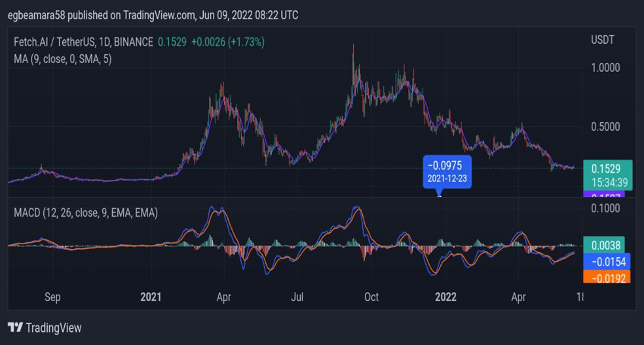Click the purple MA value label on price axis
This screenshot has height=345, width=644.
coord(603,194)
